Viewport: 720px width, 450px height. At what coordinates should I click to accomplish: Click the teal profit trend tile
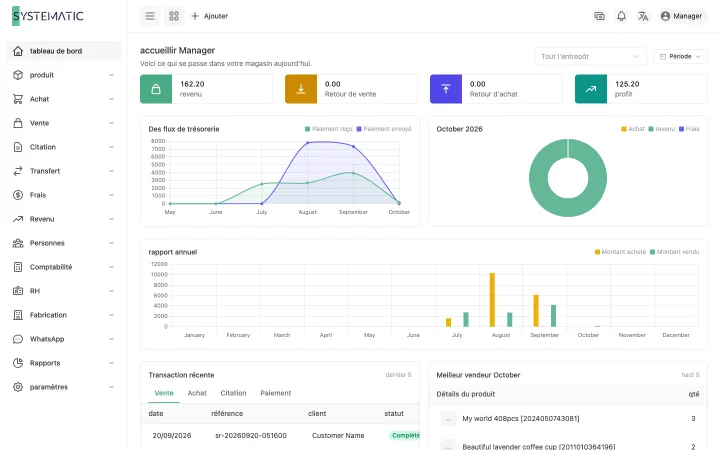click(x=591, y=89)
